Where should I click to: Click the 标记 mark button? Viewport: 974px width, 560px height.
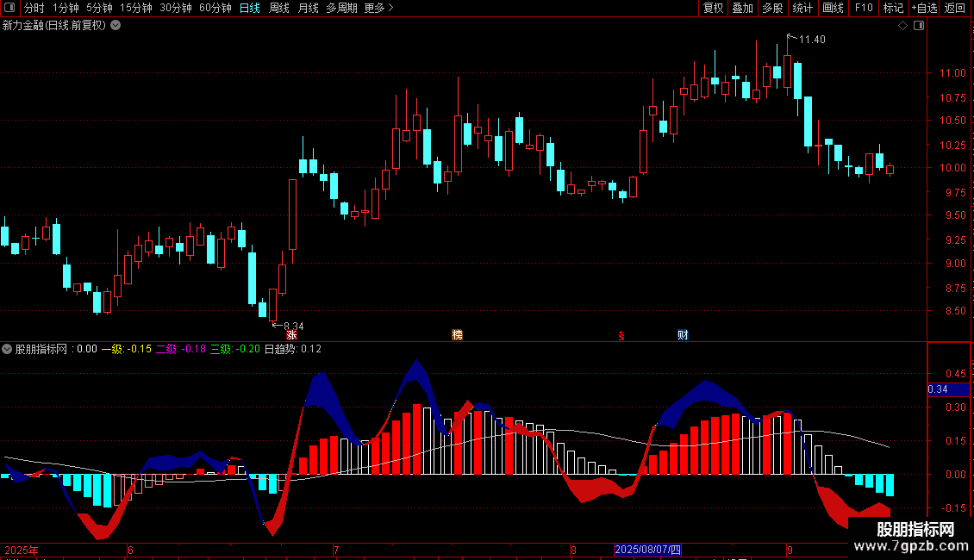tap(893, 8)
